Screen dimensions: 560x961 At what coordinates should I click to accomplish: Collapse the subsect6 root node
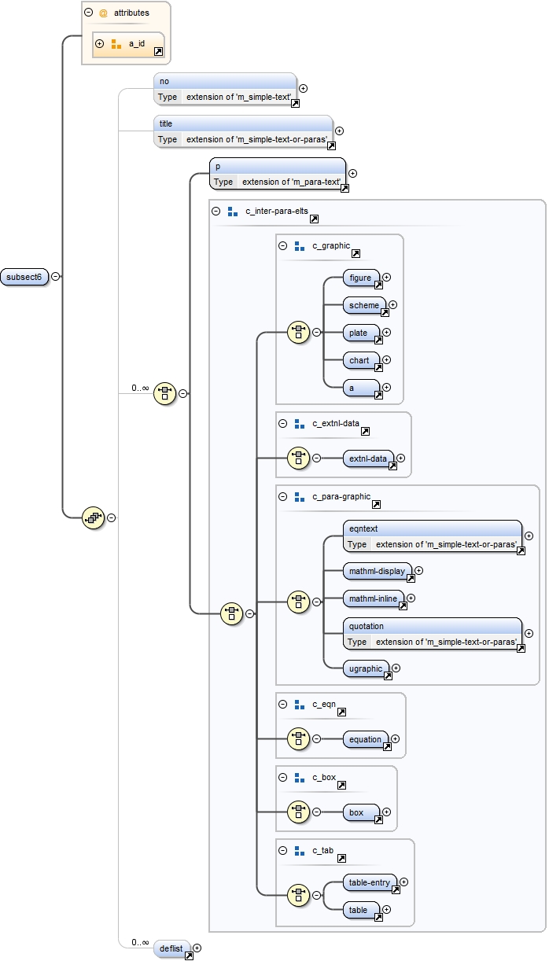point(55,277)
